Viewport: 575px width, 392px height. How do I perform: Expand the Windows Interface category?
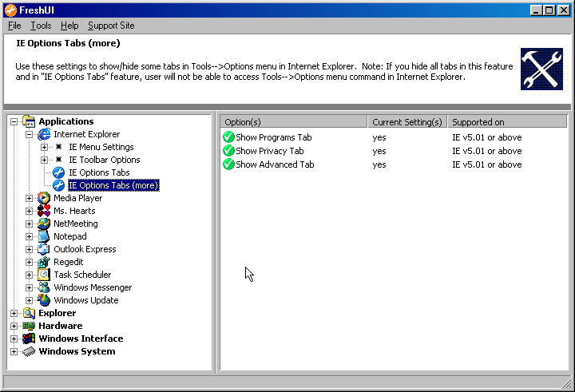pos(14,339)
